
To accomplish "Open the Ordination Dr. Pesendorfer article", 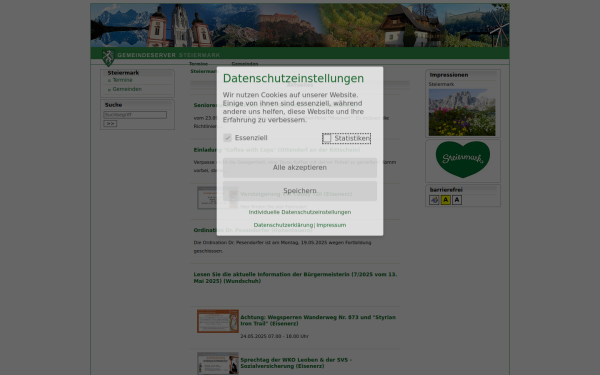I will click(x=253, y=230).
